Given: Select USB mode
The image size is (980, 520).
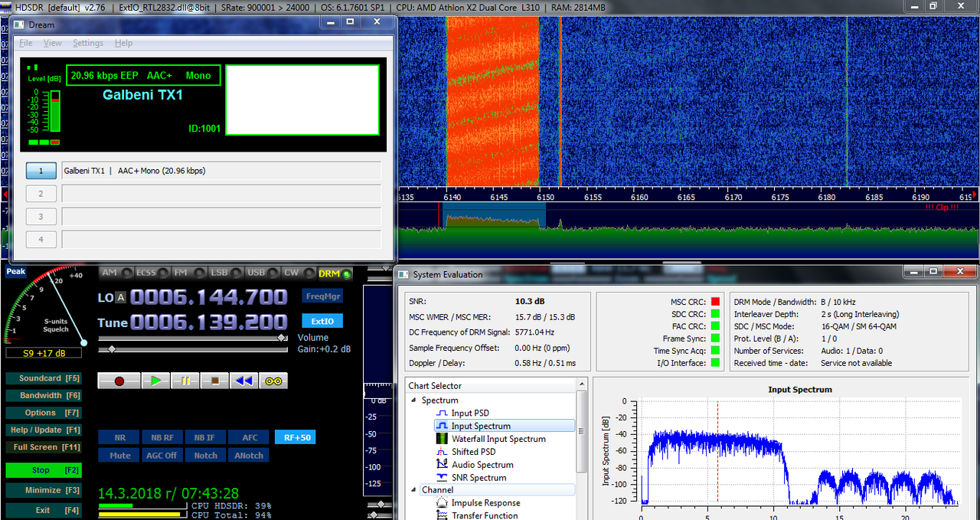Looking at the screenshot, I should pos(263,273).
